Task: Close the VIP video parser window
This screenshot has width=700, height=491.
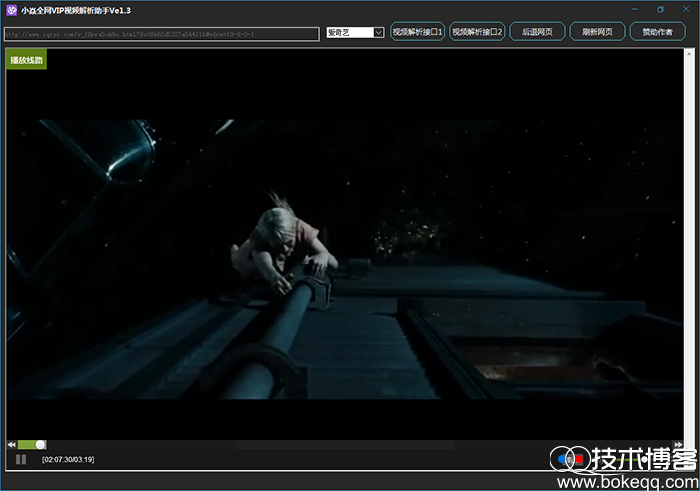Action: tap(686, 9)
